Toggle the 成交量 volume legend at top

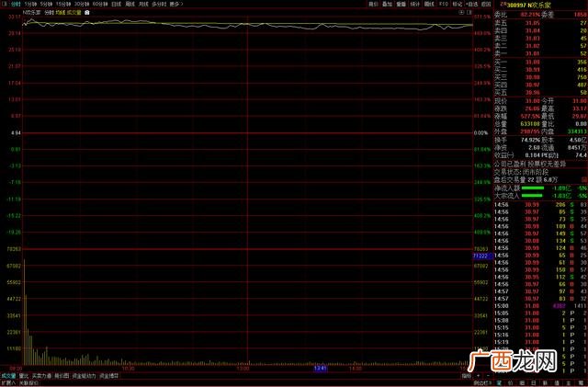73,12
